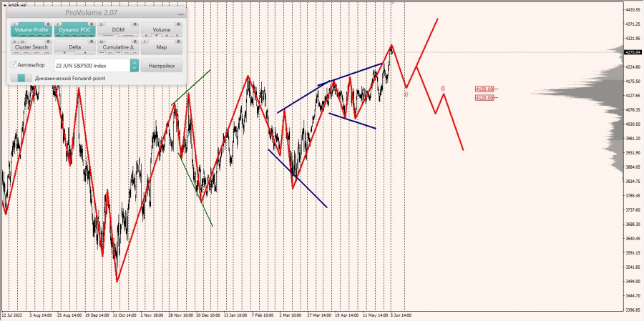The height and width of the screenshot is (321, 644).
Task: Switch the Динамический Forward-point toggle
Action: (x=21, y=78)
